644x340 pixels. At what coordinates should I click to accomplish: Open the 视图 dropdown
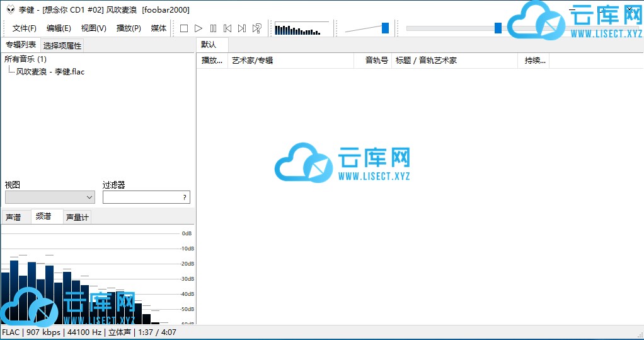(50, 197)
